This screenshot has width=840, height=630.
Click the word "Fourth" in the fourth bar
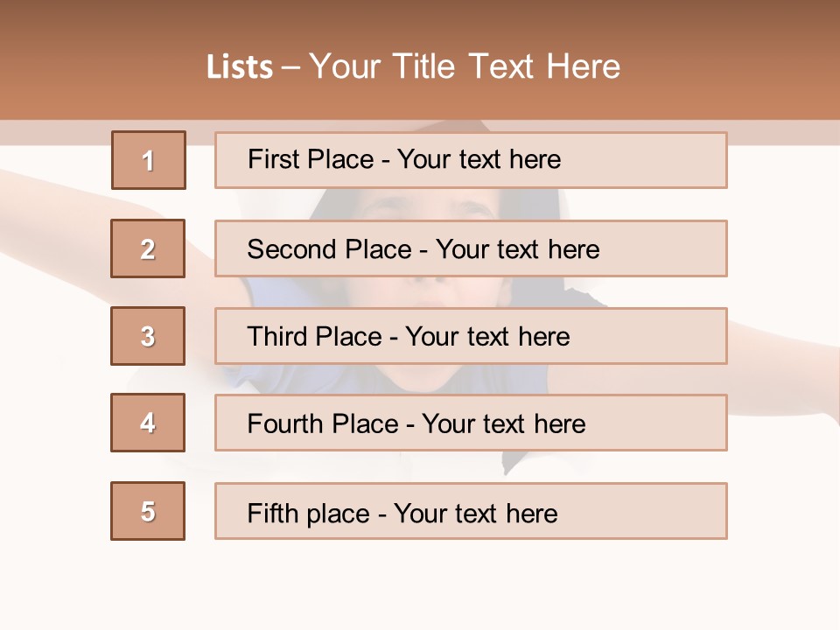click(x=282, y=424)
